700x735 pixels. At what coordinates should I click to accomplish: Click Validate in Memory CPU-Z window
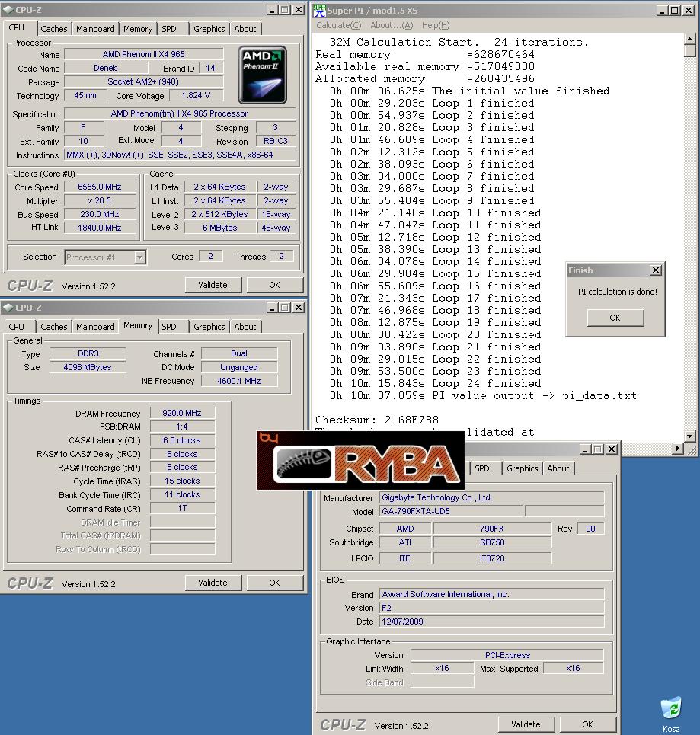[213, 583]
